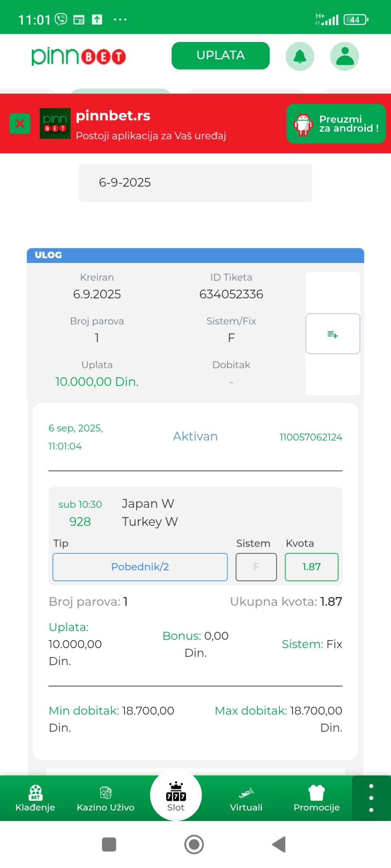Tap ticket number 110057062124
The height and width of the screenshot is (868, 391).
[x=311, y=437]
